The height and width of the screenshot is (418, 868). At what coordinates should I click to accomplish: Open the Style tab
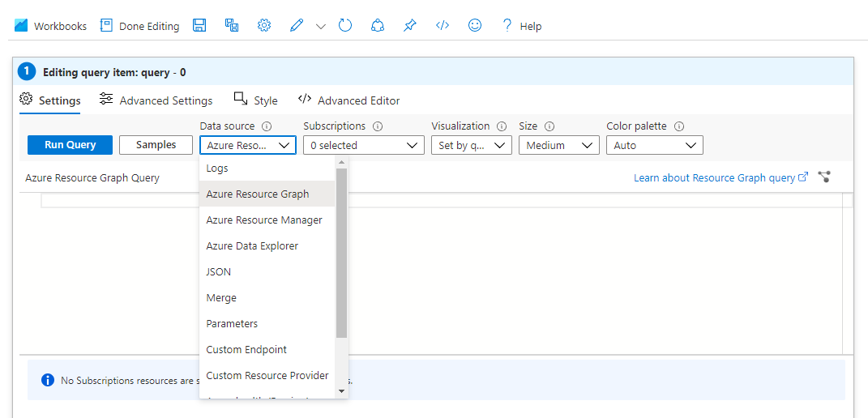256,100
